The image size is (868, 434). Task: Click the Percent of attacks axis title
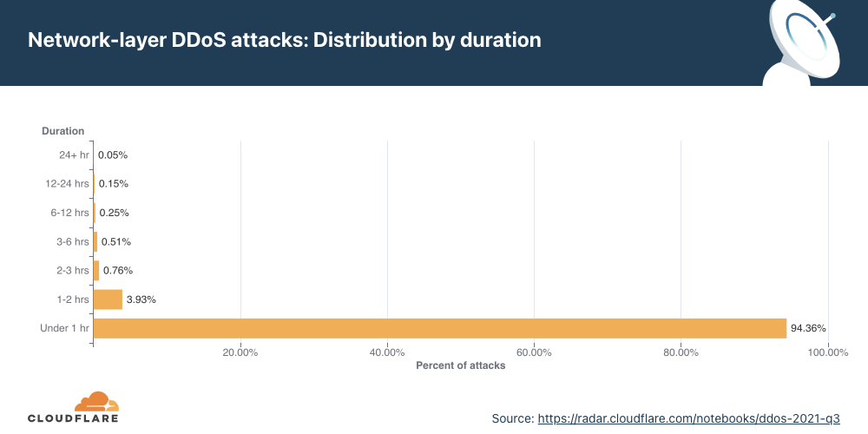(461, 365)
